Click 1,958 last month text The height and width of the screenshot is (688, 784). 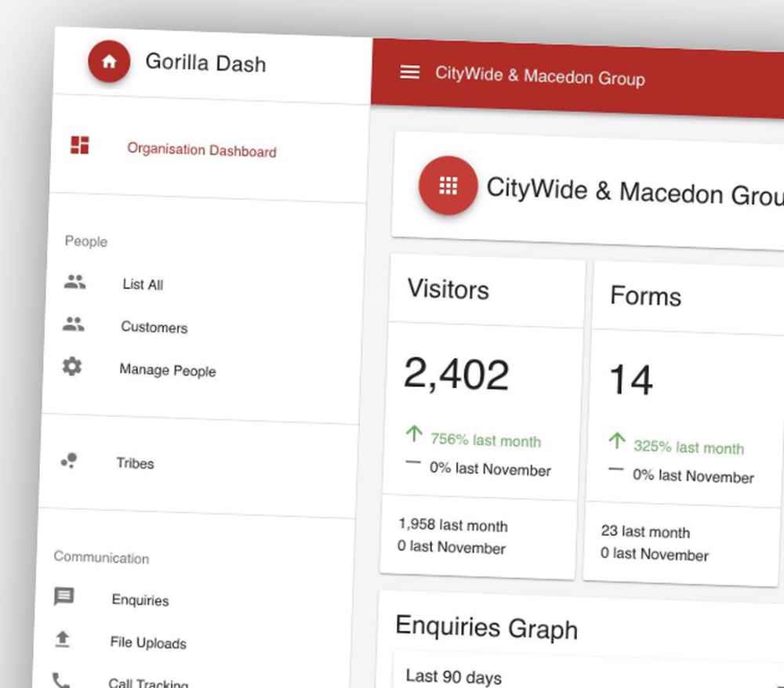(x=453, y=524)
